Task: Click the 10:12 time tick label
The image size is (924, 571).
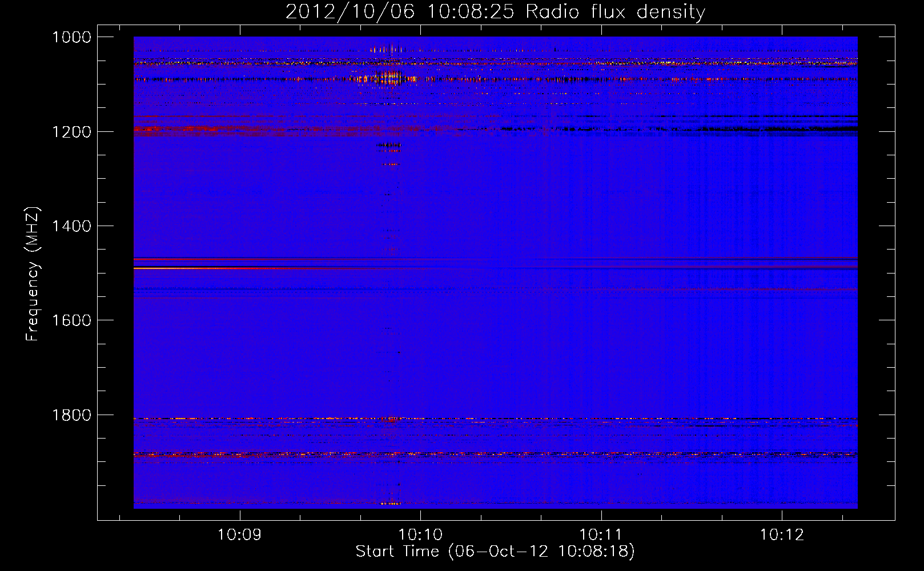Action: [x=782, y=535]
